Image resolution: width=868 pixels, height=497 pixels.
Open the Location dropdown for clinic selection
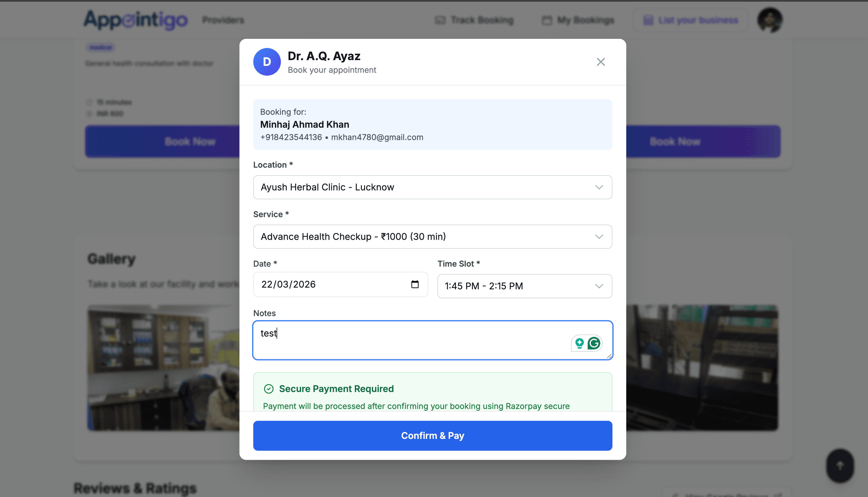pos(599,187)
